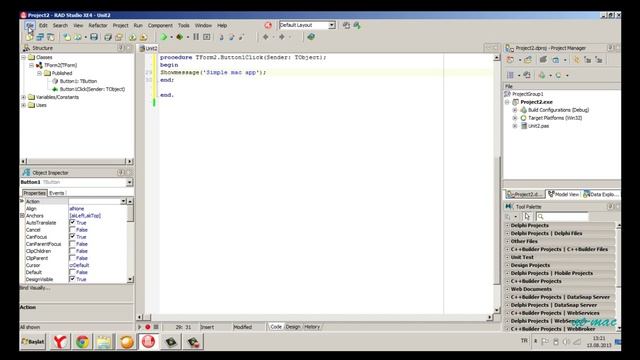Click the macro record red button
Image resolution: width=640 pixels, height=360 pixels.
click(x=148, y=327)
